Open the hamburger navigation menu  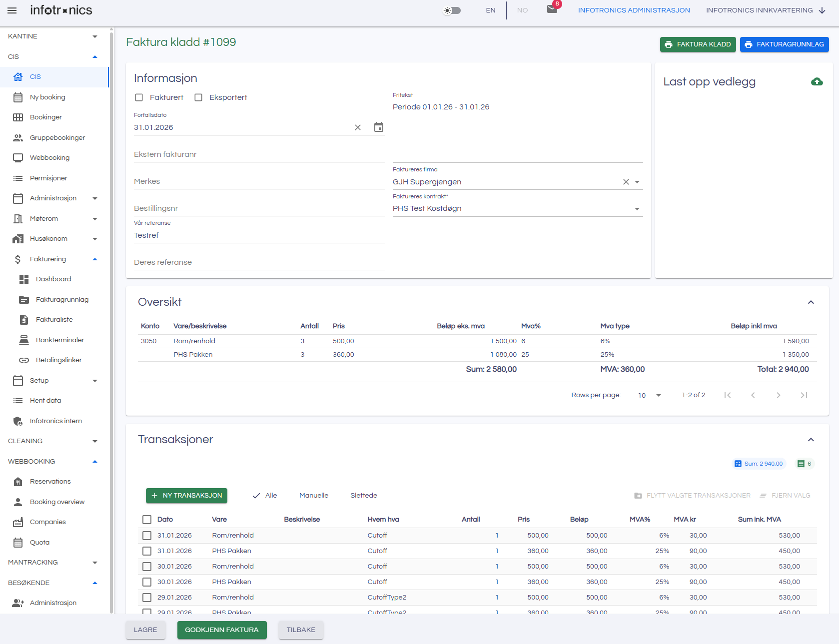12,10
